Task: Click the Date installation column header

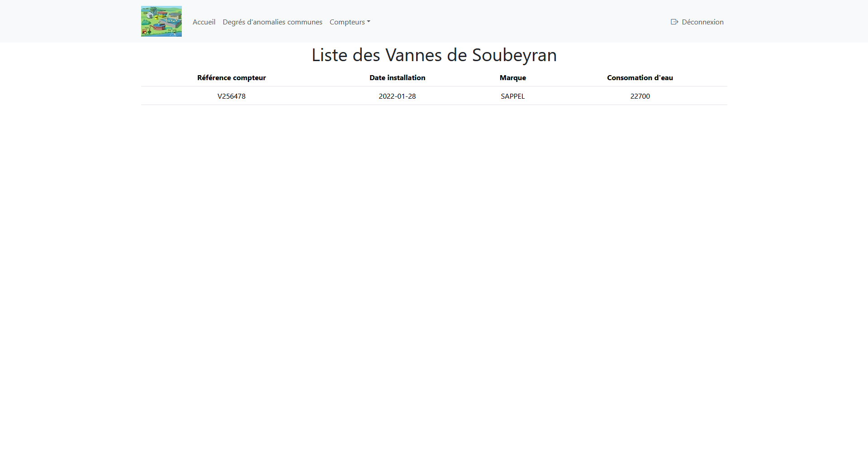Action: [x=397, y=77]
